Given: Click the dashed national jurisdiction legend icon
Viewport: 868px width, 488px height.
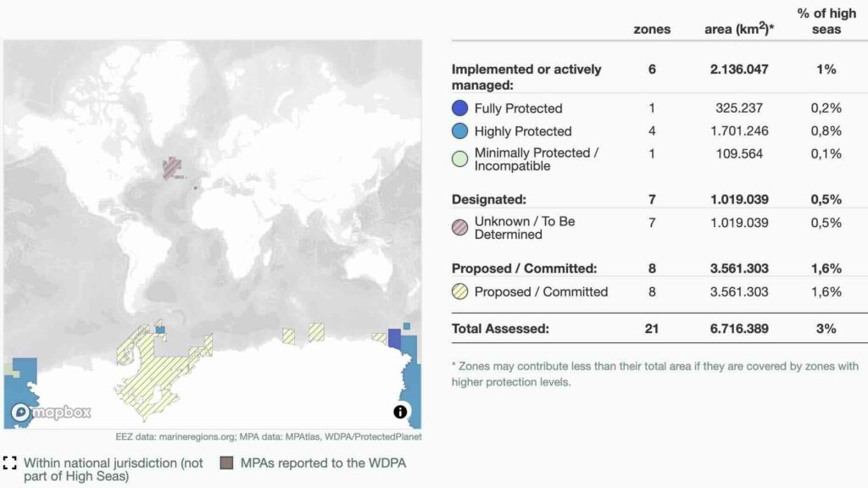Looking at the screenshot, I should point(10,463).
